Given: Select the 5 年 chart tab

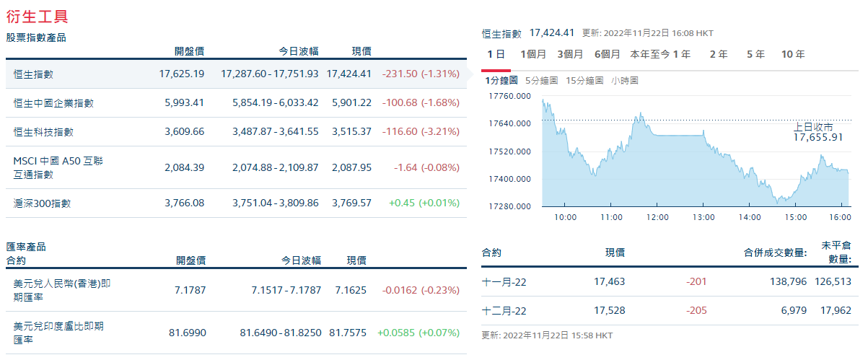Looking at the screenshot, I should coord(755,54).
